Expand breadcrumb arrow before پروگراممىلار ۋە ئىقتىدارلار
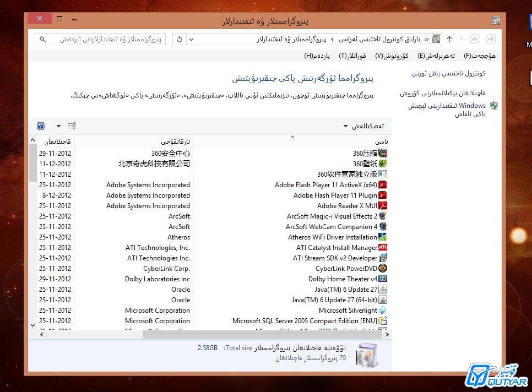532x392 pixels. 332,39
